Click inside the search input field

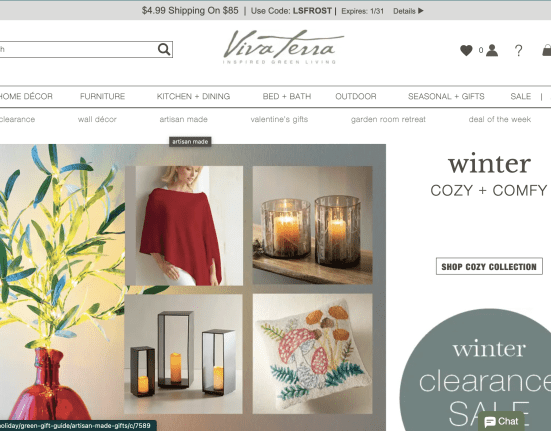78,50
